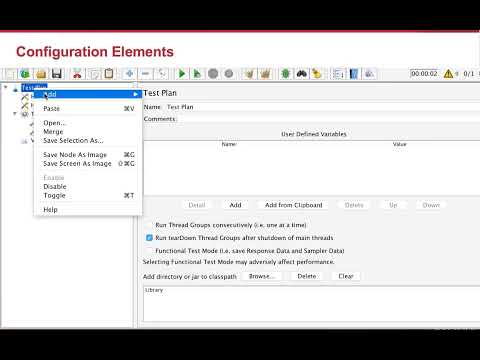480x360 pixels.
Task: Click the Clear All double-broom icon
Action: coord(265,74)
